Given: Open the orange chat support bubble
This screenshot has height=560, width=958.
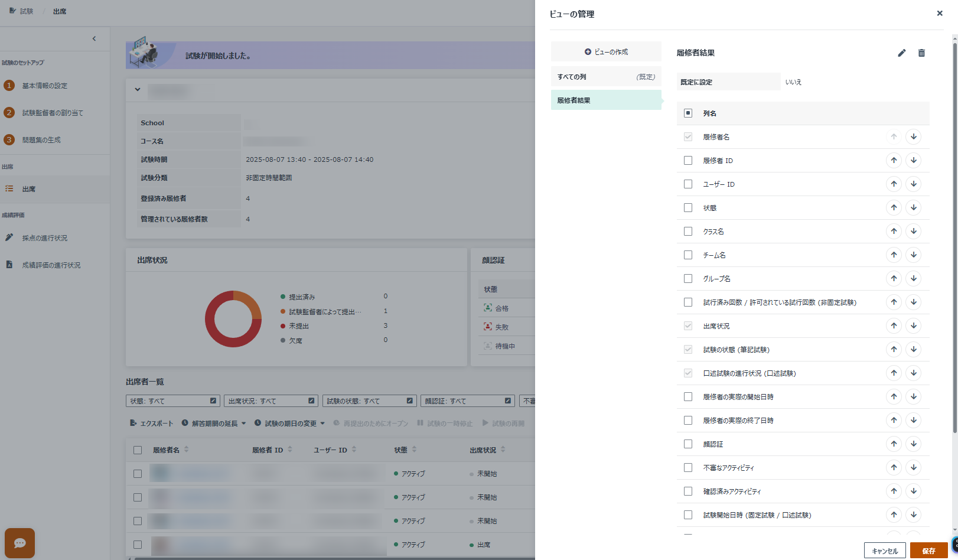Looking at the screenshot, I should click(19, 543).
